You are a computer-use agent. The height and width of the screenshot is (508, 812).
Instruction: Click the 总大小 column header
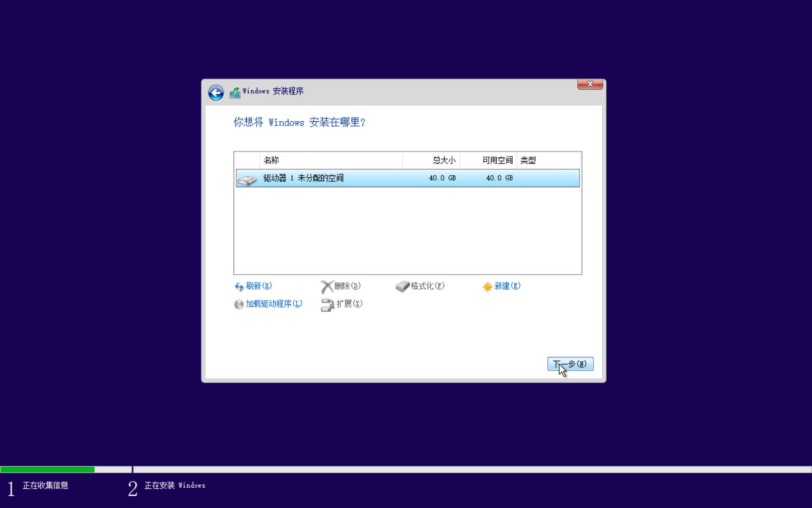443,160
